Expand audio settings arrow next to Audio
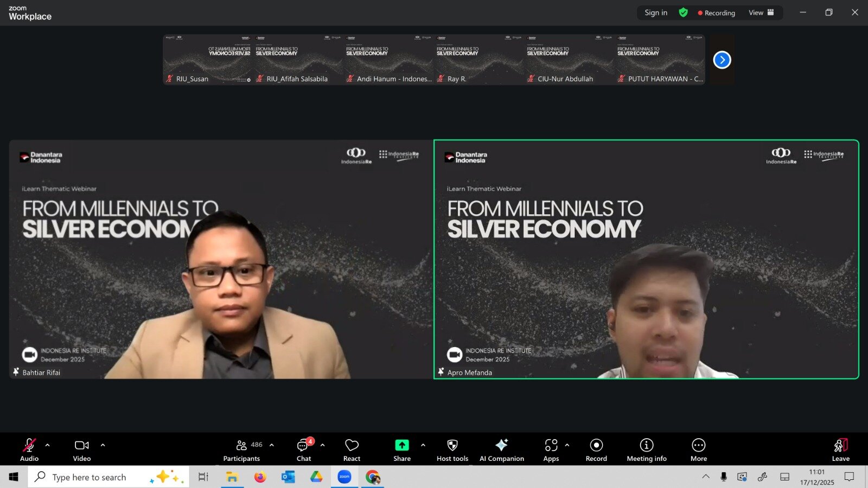This screenshot has width=868, height=488. click(48, 445)
